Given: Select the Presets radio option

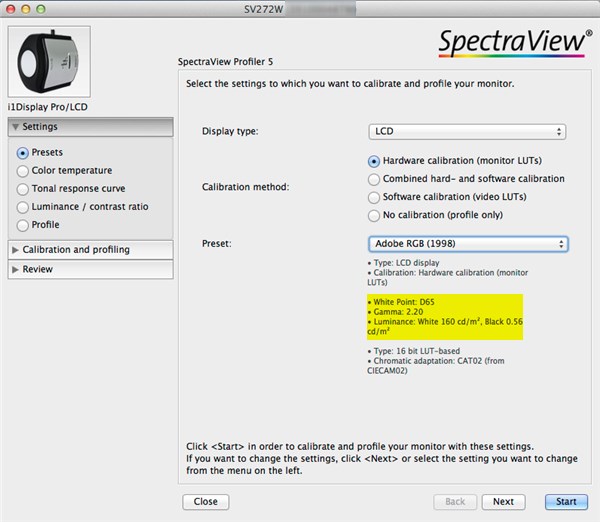Looking at the screenshot, I should tap(23, 153).
